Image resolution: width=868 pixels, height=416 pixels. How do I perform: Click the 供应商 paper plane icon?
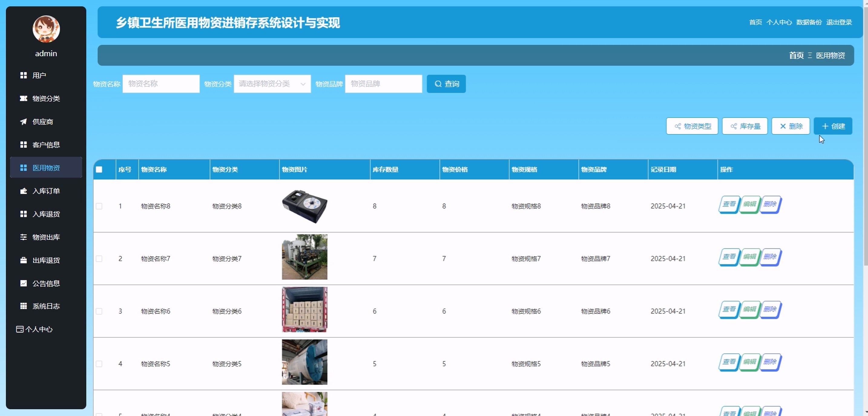23,122
